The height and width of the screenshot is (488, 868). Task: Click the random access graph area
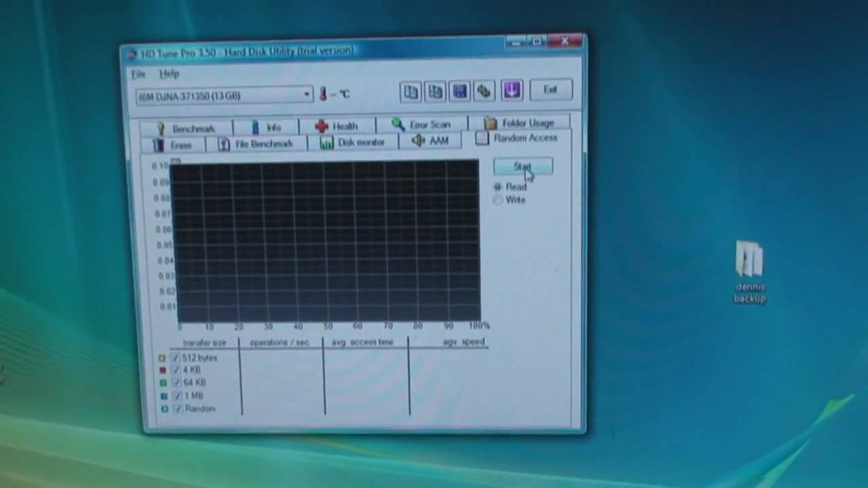pos(325,241)
